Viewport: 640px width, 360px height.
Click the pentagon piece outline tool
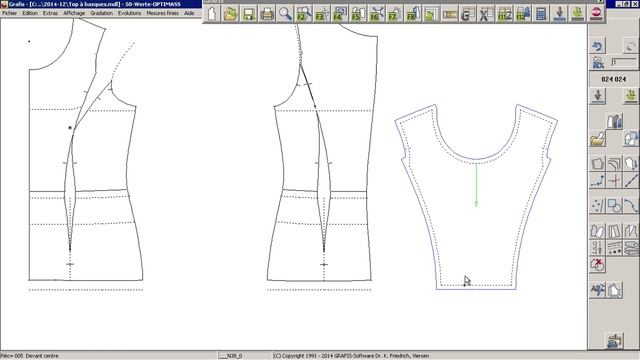(598, 164)
